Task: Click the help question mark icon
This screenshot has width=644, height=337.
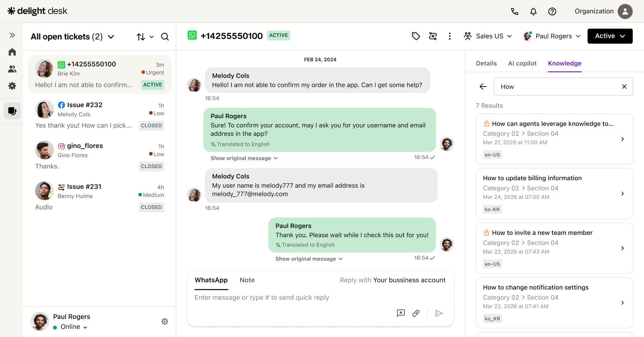Action: pos(552,11)
